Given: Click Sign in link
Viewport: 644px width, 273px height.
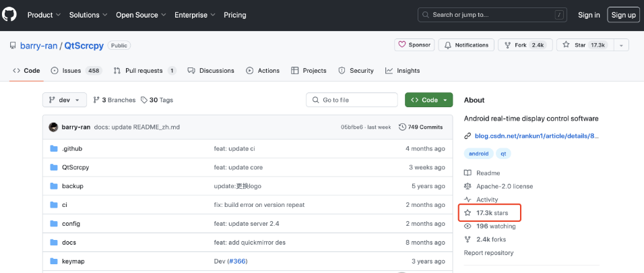Looking at the screenshot, I should [589, 15].
